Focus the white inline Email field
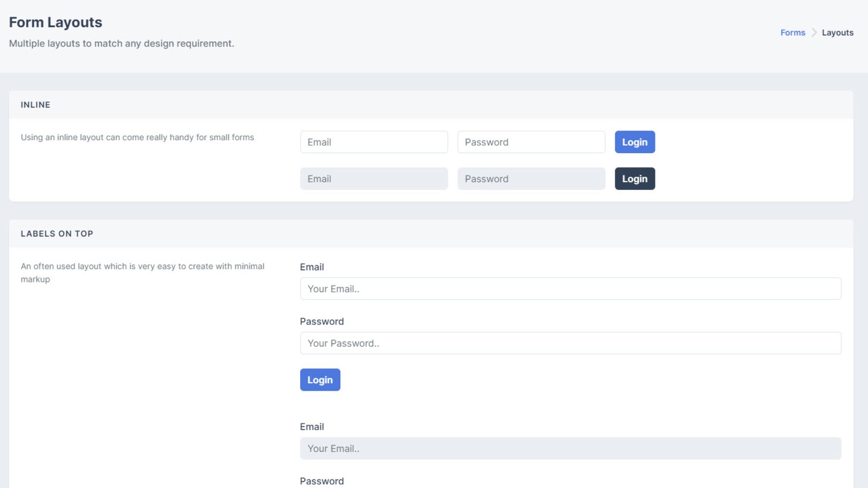This screenshot has height=488, width=868. click(374, 142)
